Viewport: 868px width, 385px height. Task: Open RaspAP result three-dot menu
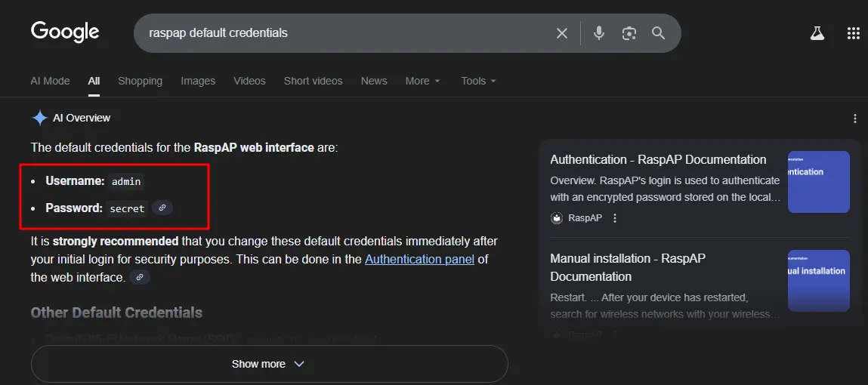(615, 218)
